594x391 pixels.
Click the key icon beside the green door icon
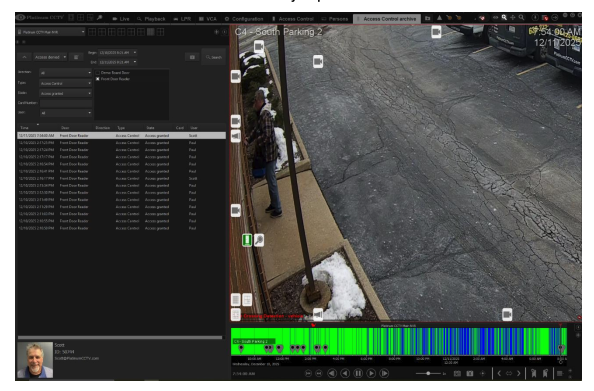tap(259, 240)
